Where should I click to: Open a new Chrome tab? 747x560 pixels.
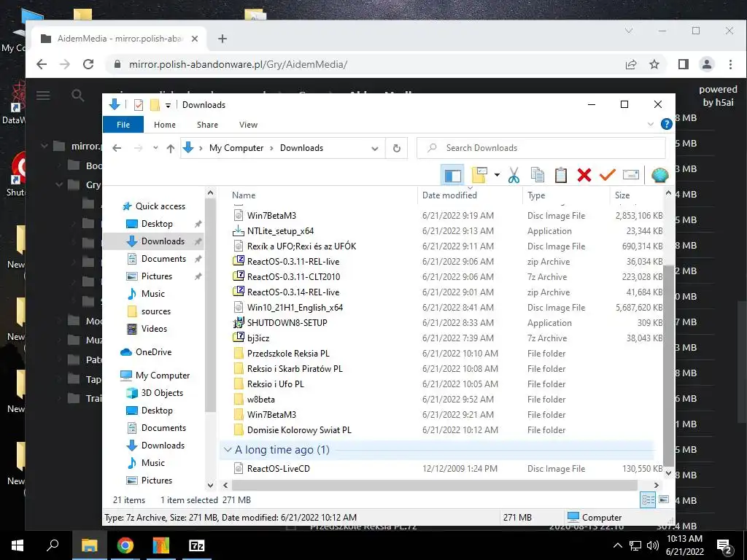(222, 39)
